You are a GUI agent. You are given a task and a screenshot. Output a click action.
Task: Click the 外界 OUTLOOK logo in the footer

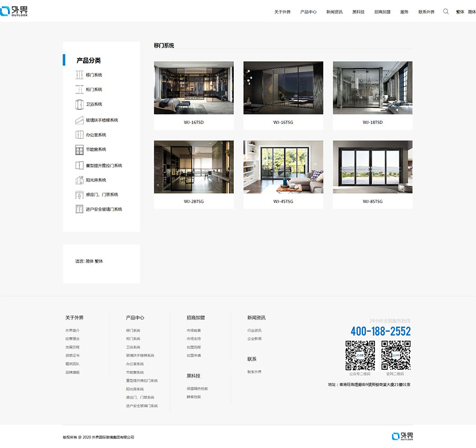(x=402, y=436)
